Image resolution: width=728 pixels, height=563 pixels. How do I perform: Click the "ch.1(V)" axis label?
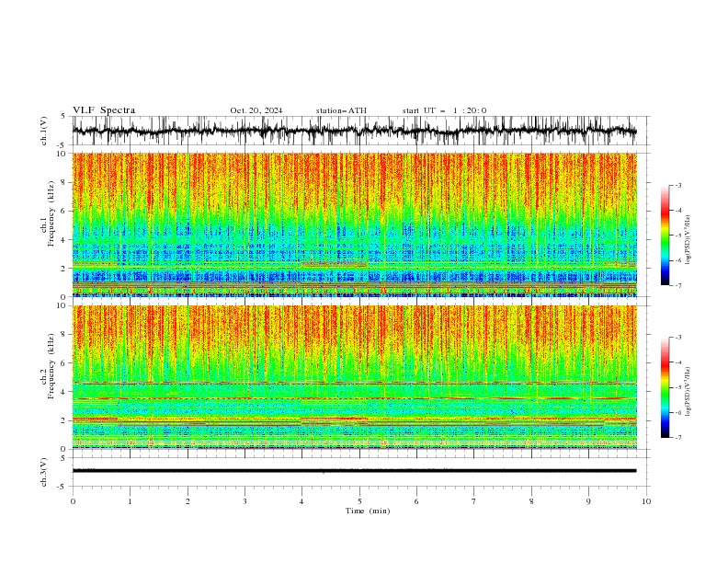44,131
